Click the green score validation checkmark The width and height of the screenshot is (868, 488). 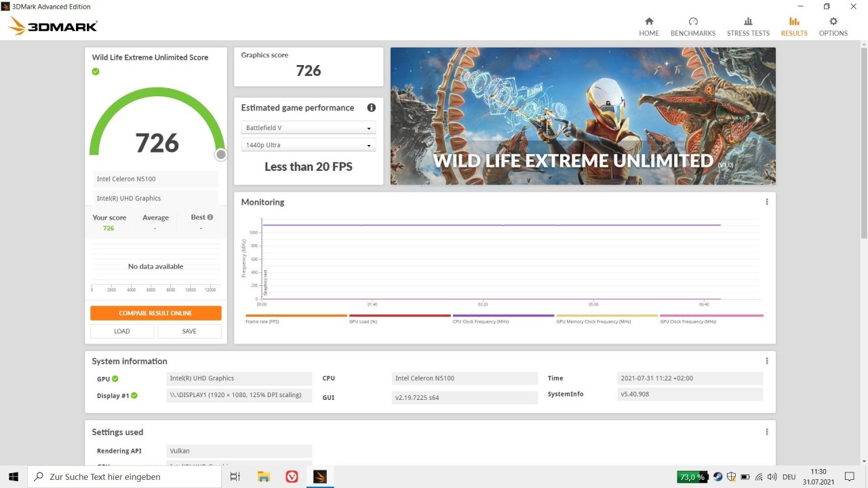96,71
